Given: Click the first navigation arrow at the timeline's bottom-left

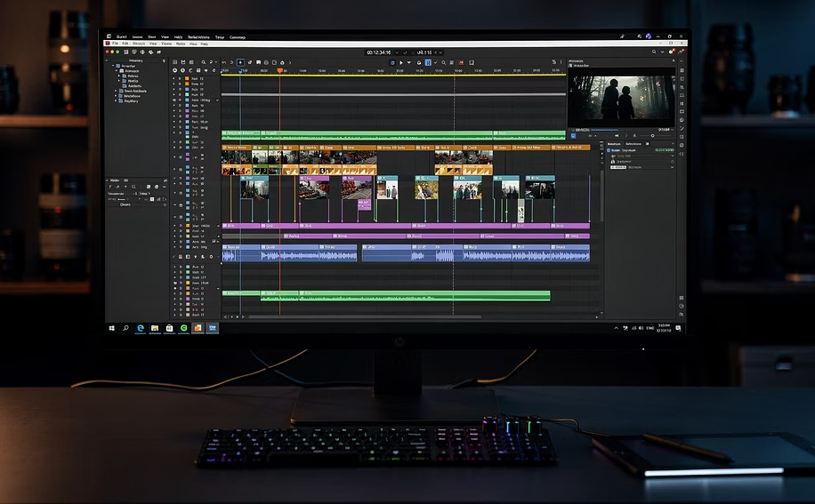Looking at the screenshot, I should point(226,316).
